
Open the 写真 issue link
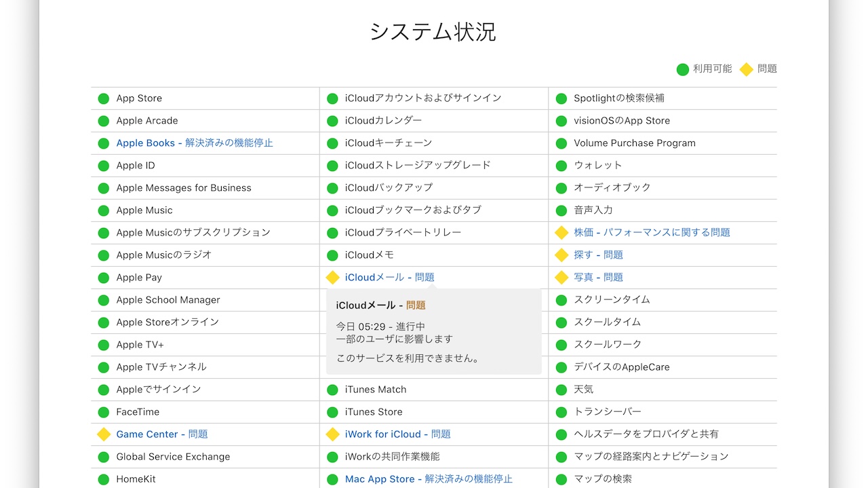pyautogui.click(x=598, y=278)
